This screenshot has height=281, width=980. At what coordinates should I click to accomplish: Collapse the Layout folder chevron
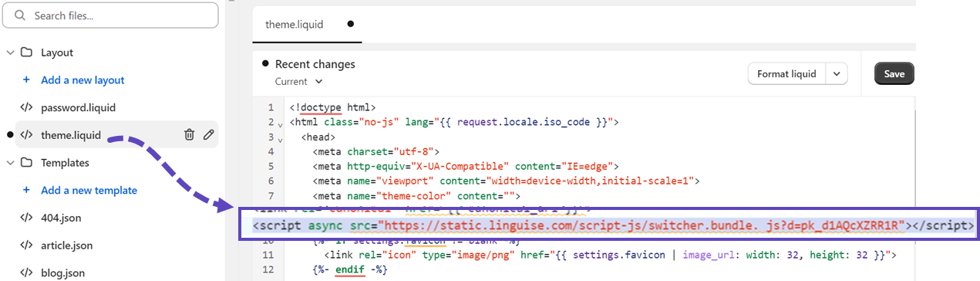(10, 52)
